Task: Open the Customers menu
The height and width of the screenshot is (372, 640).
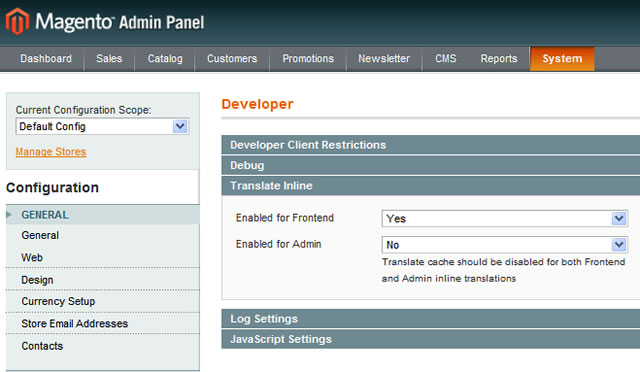Action: coord(232,59)
